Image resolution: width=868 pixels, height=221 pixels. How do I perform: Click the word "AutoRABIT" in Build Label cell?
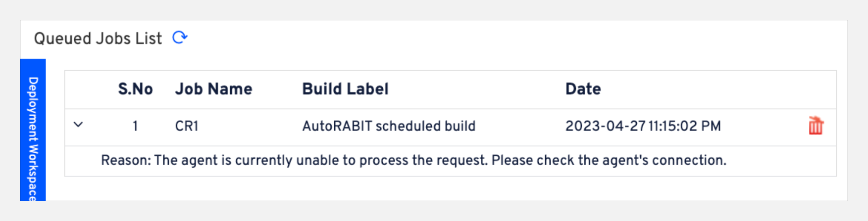click(x=337, y=126)
